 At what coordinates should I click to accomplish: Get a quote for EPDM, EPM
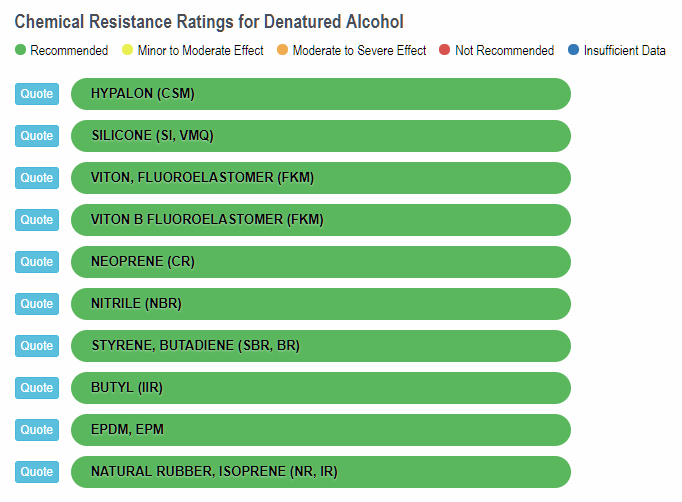(37, 430)
